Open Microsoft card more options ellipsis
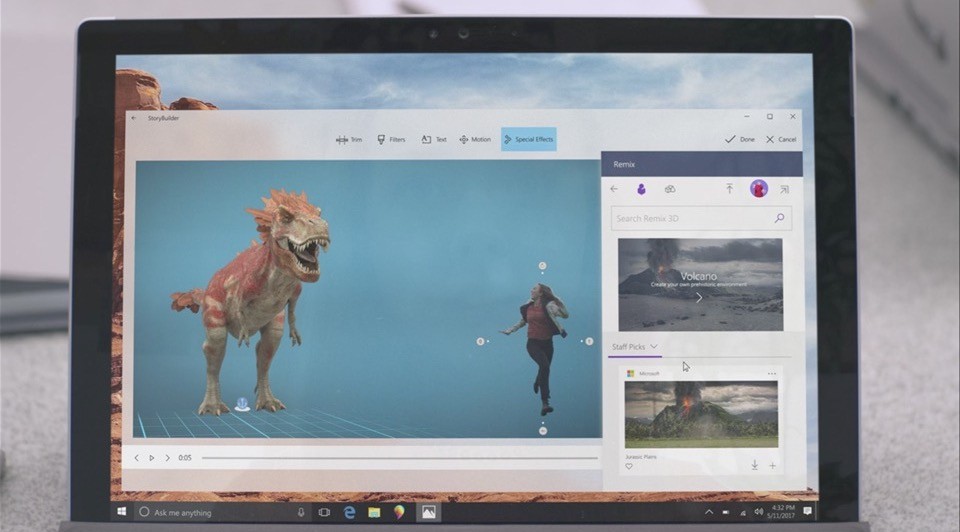The image size is (960, 532). [771, 373]
